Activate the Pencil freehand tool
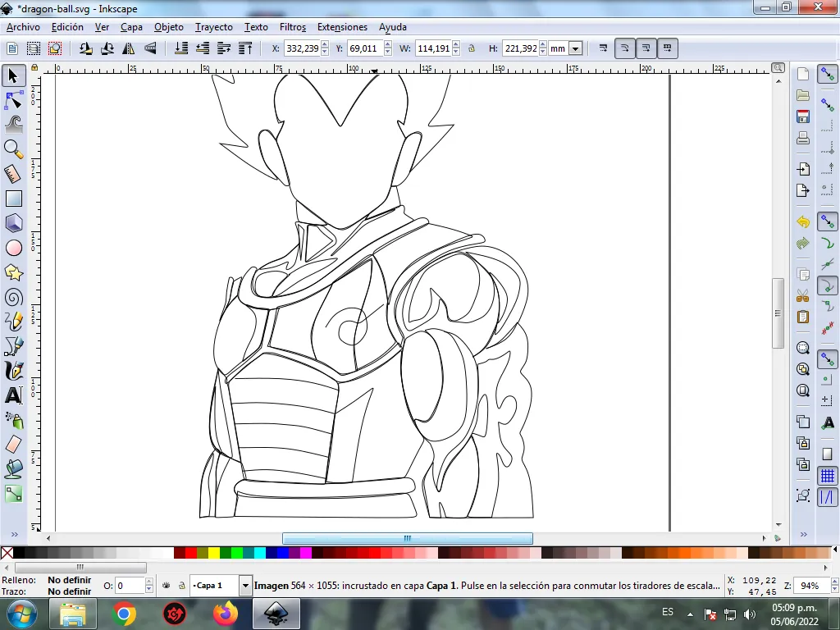The height and width of the screenshot is (630, 840). [13, 322]
